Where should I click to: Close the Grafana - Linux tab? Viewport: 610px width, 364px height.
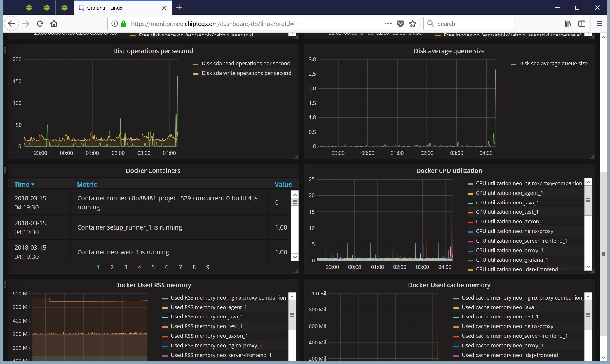click(164, 8)
